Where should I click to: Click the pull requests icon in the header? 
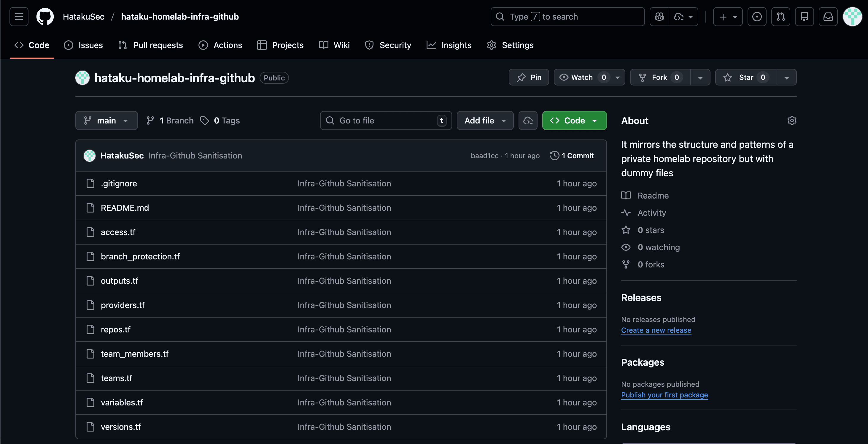[x=781, y=17]
